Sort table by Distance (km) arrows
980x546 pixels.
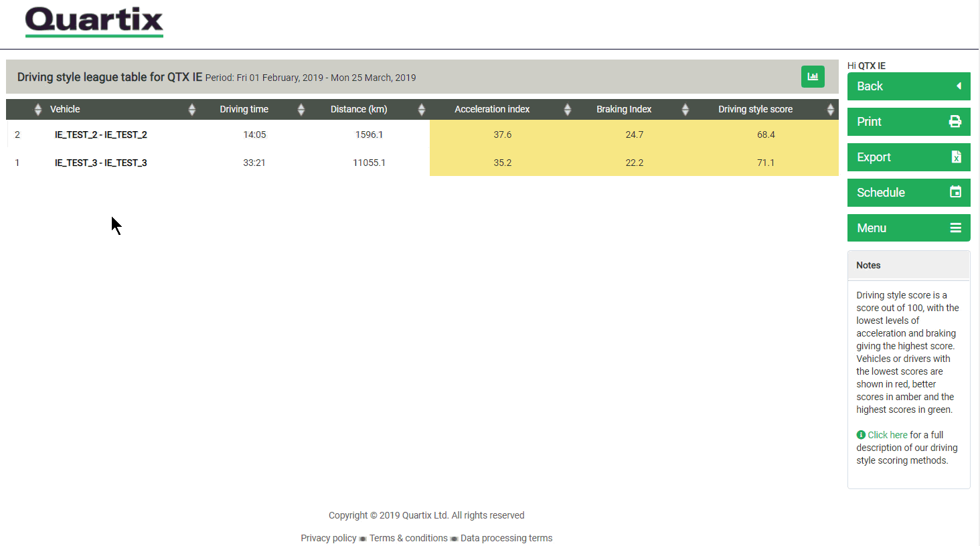tap(422, 110)
